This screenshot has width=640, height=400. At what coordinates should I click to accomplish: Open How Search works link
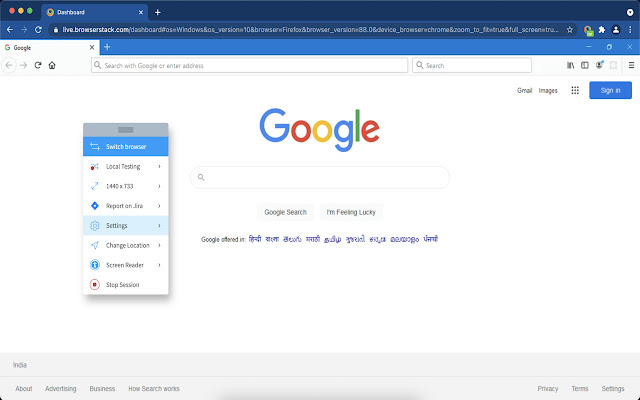(x=154, y=389)
